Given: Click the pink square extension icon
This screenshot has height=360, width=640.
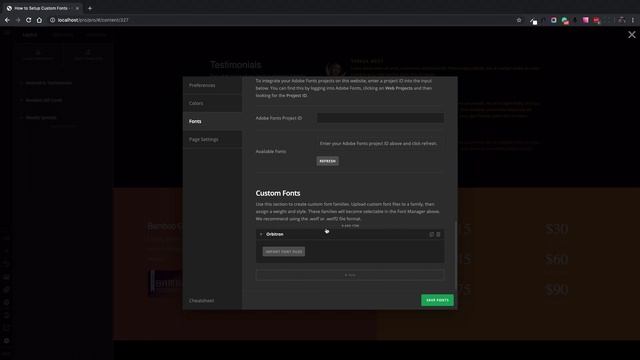Looking at the screenshot, I should (585, 20).
